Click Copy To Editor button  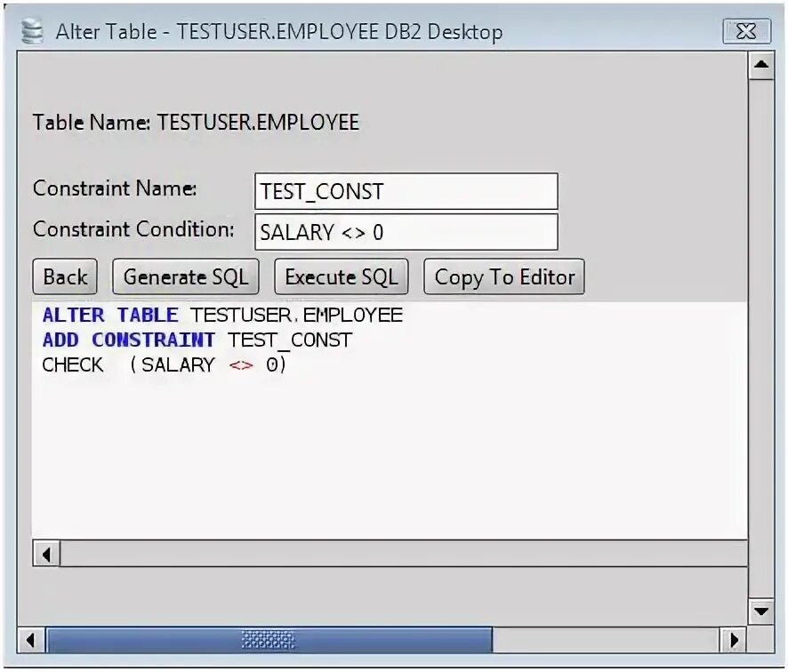pos(504,276)
